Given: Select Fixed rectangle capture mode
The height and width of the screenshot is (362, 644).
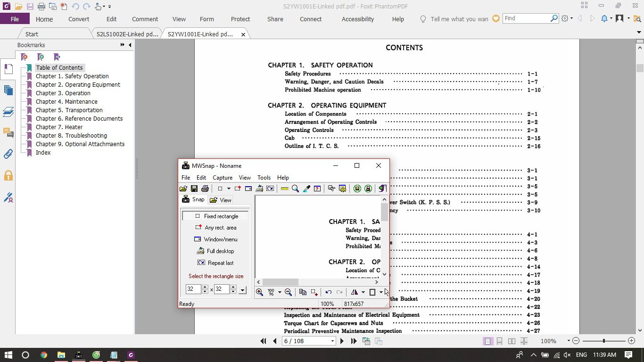Looking at the screenshot, I should pos(216,216).
